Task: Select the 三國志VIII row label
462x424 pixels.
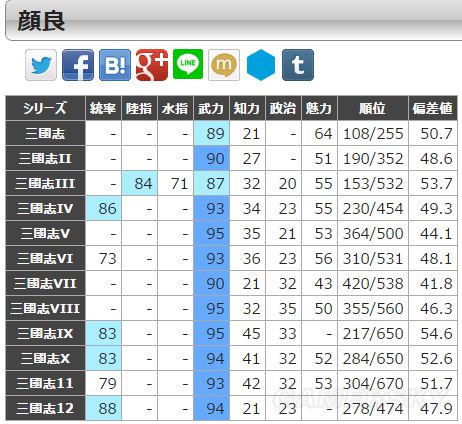Action: pos(46,308)
